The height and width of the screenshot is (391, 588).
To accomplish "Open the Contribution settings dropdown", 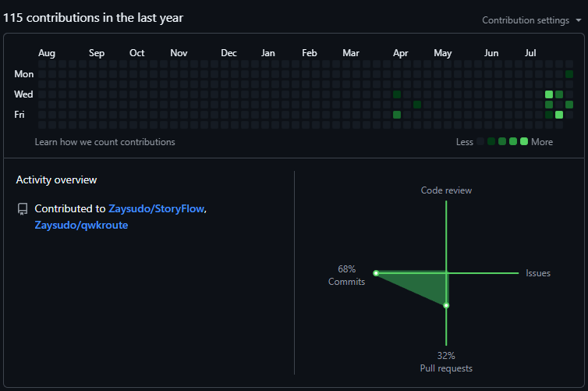I will point(531,20).
